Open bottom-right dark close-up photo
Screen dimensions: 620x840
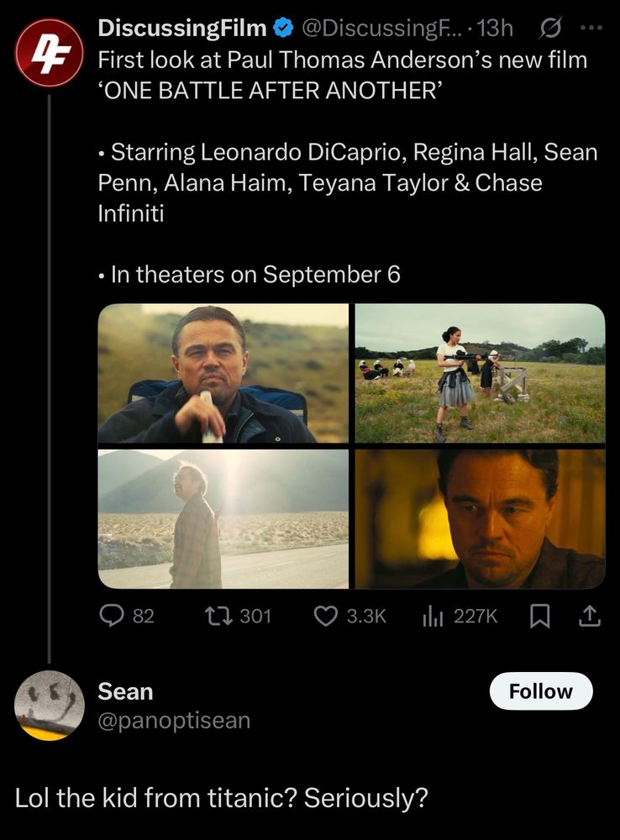pyautogui.click(x=480, y=519)
